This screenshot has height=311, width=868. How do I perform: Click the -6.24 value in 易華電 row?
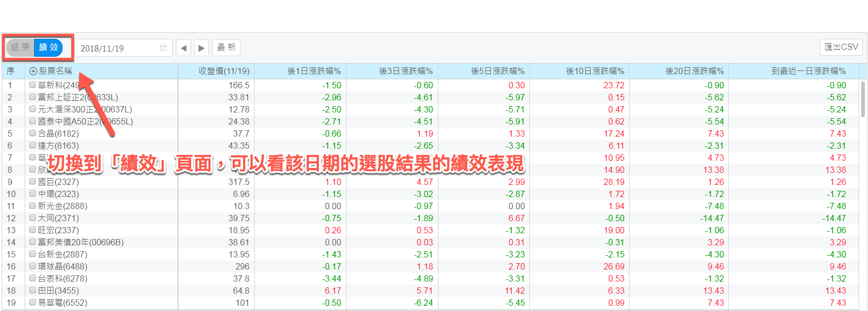pyautogui.click(x=423, y=303)
